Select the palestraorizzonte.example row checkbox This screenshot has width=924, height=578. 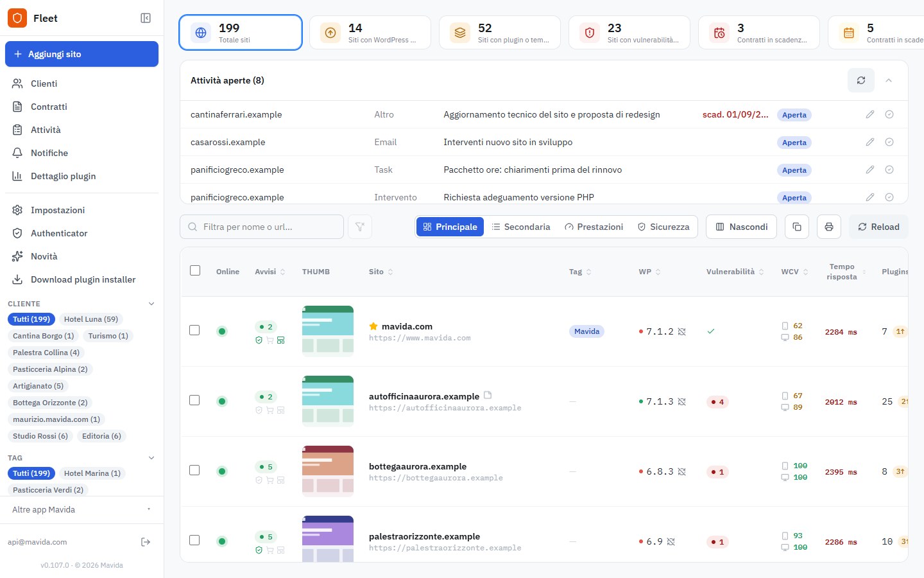click(x=194, y=540)
